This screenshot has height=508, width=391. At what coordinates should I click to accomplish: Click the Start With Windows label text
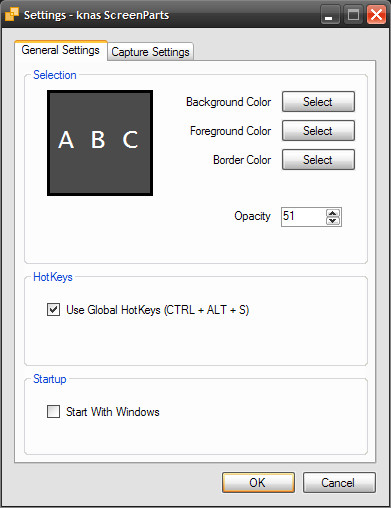click(x=113, y=412)
